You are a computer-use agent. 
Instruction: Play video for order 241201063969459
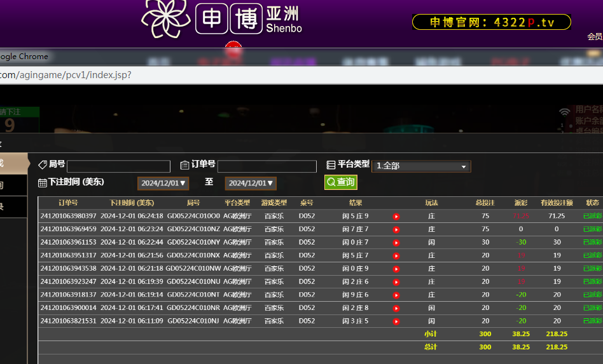[396, 229]
